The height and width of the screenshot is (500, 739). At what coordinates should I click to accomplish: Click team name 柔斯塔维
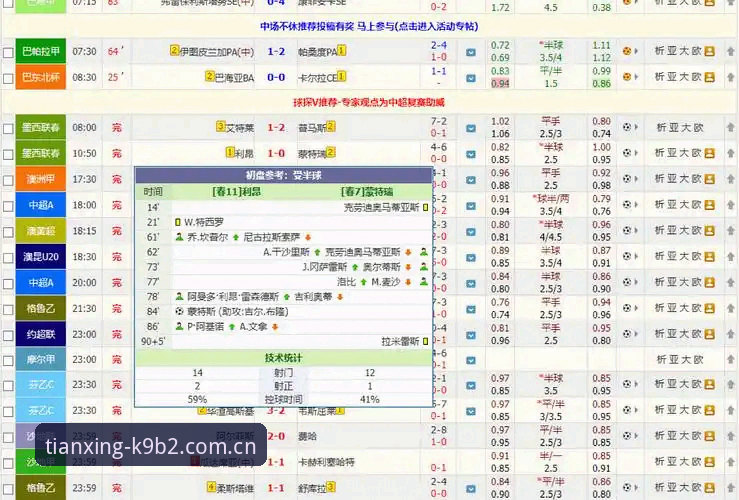pos(235,488)
